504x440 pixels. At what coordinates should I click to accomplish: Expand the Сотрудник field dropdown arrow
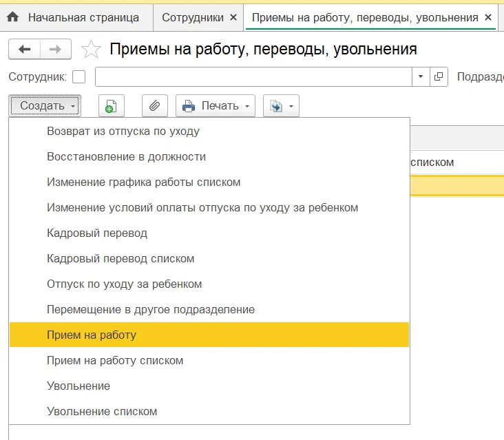(421, 76)
